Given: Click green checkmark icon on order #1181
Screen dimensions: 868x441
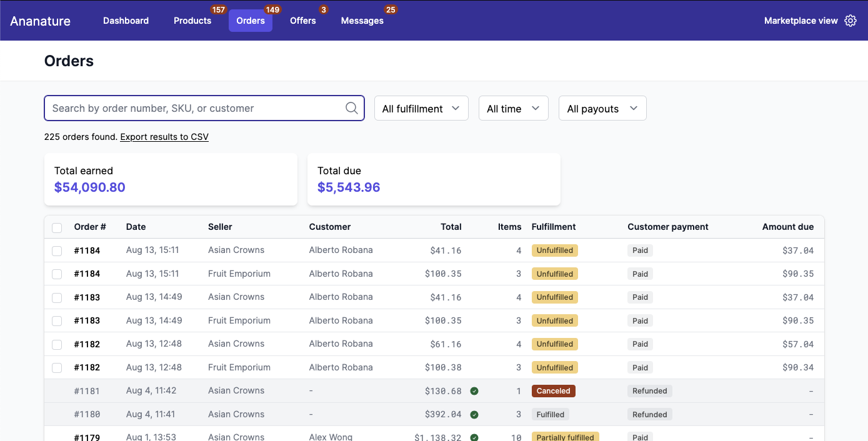Looking at the screenshot, I should [474, 391].
